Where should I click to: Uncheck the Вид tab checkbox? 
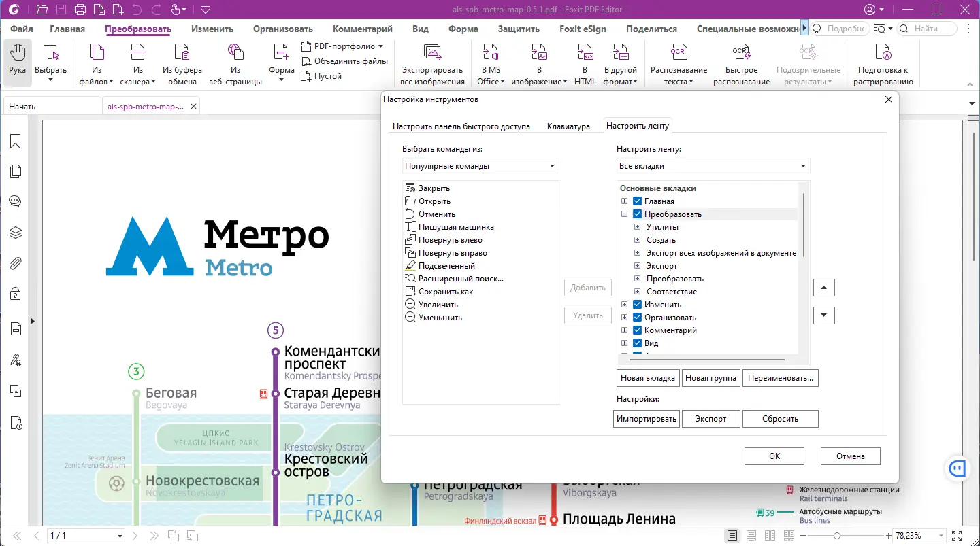coord(638,343)
